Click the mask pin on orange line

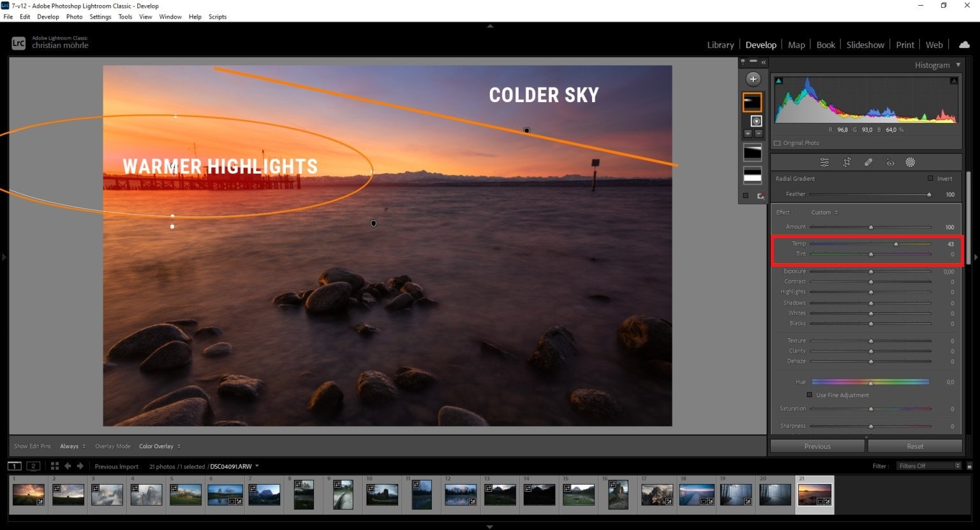pyautogui.click(x=526, y=130)
